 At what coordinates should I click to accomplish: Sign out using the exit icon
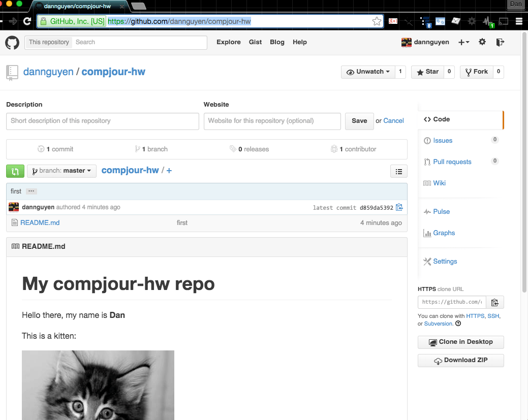click(x=500, y=42)
